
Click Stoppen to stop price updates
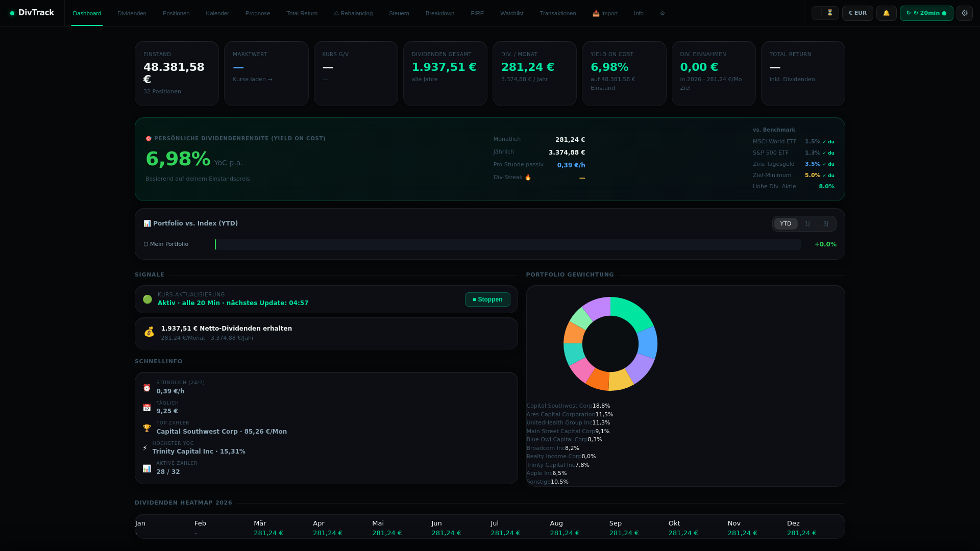[x=487, y=299]
